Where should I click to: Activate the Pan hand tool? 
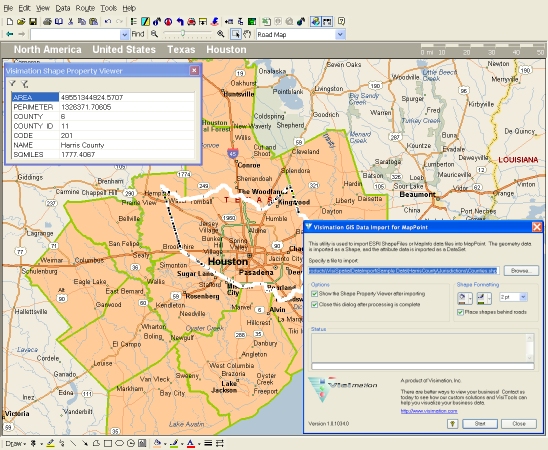pos(247,34)
